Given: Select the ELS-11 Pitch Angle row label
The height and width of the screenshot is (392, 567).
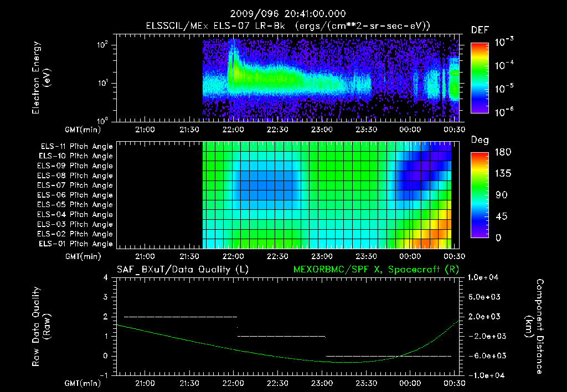Looking at the screenshot, I should pyautogui.click(x=76, y=147).
